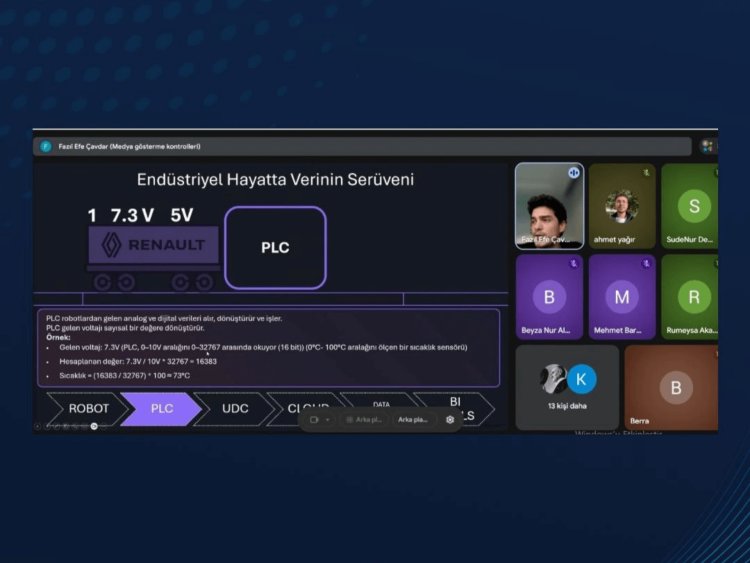Click the presenter avatar icon in top bar
The width and height of the screenshot is (750, 563).
[45, 146]
